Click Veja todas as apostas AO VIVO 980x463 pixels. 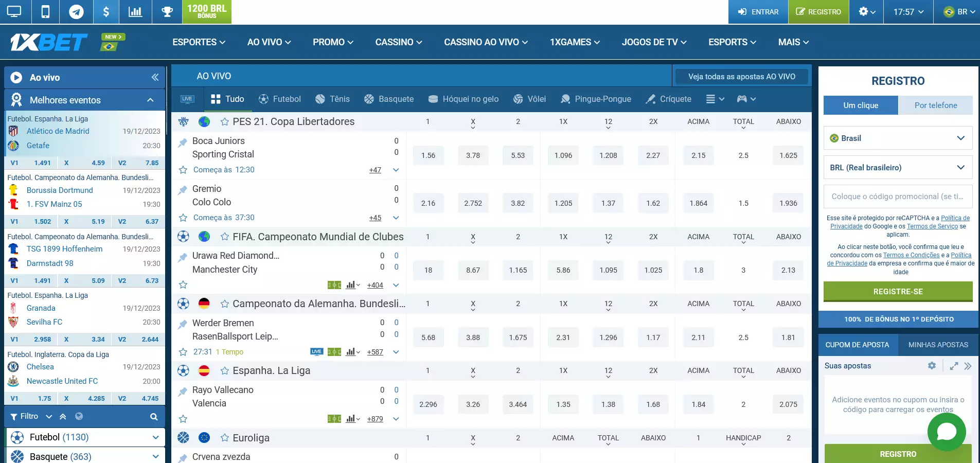tap(741, 77)
